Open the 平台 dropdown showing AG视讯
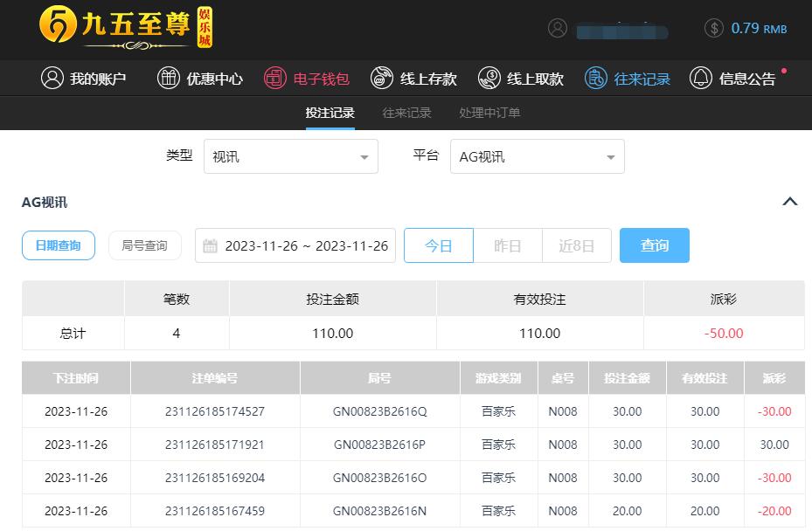The width and height of the screenshot is (812, 531). pyautogui.click(x=538, y=156)
